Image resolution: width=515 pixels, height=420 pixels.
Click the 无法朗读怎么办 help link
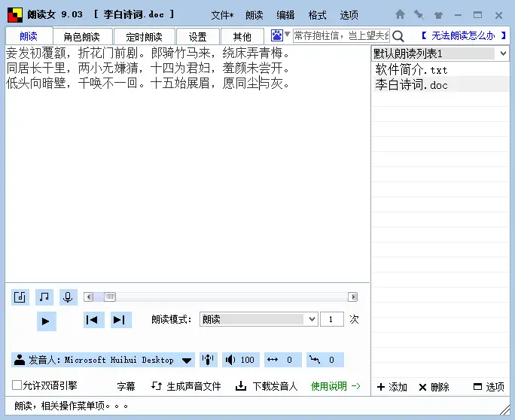(463, 35)
